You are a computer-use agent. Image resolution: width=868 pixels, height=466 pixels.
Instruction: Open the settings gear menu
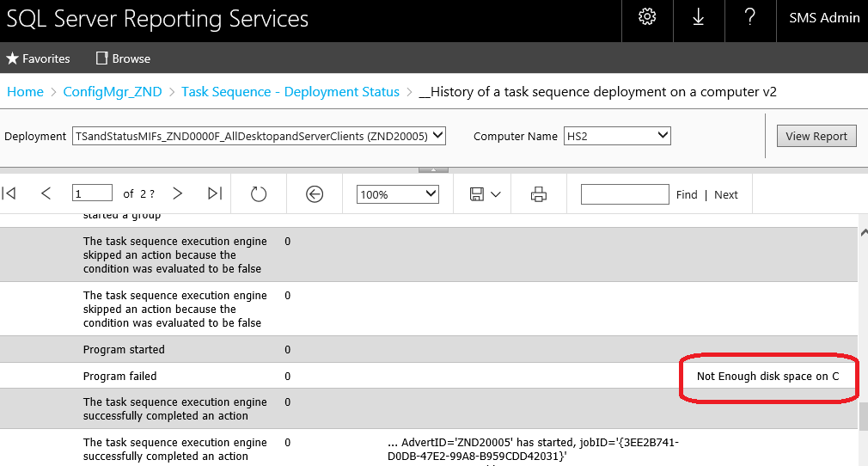648,18
